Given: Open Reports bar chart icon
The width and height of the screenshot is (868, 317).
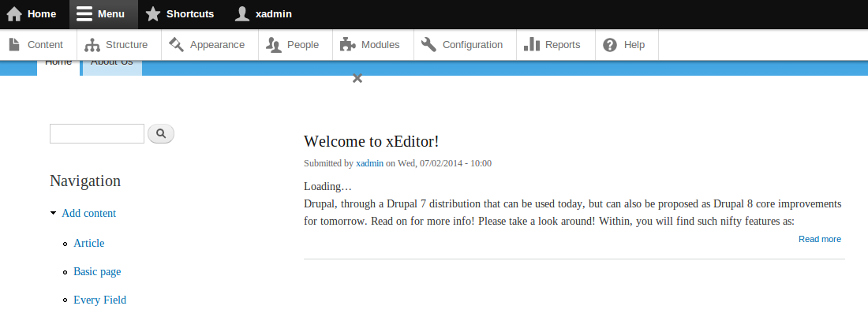Looking at the screenshot, I should 532,45.
